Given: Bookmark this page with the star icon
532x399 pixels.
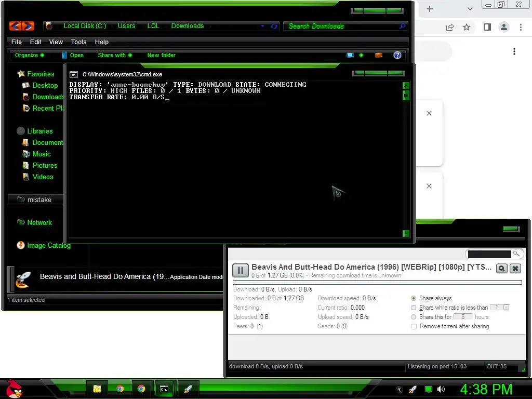Looking at the screenshot, I should 467,27.
